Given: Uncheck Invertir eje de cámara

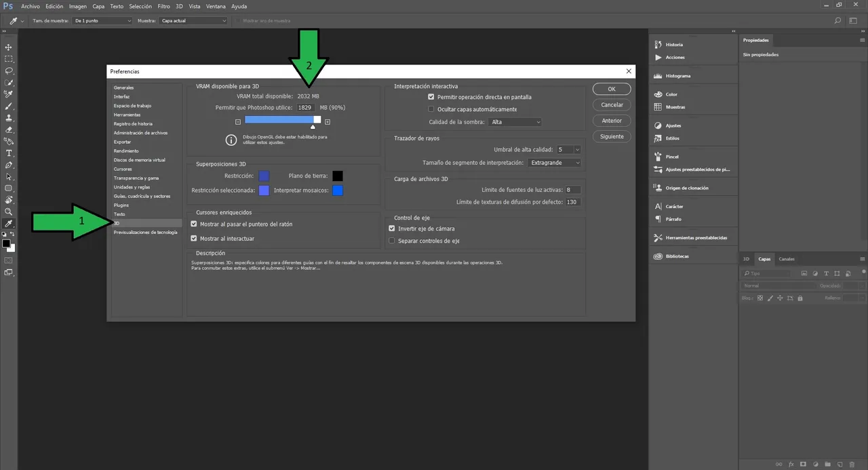Looking at the screenshot, I should [392, 229].
